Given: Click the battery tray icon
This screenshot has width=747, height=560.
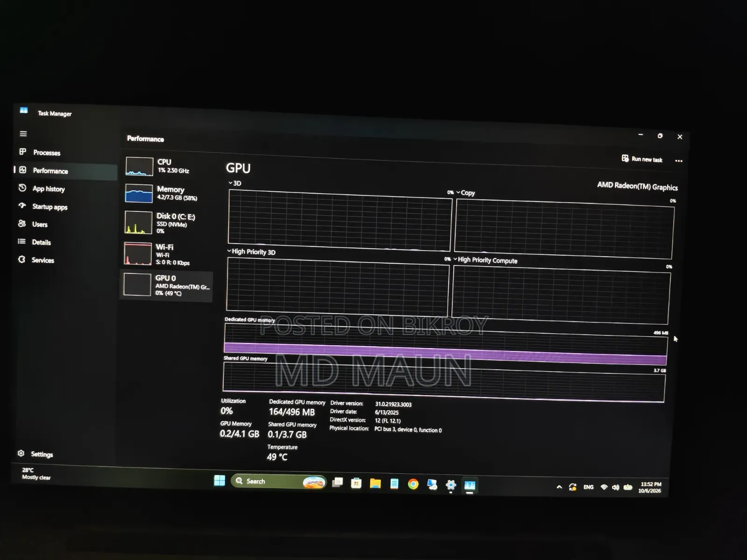Looking at the screenshot, I should [x=628, y=487].
